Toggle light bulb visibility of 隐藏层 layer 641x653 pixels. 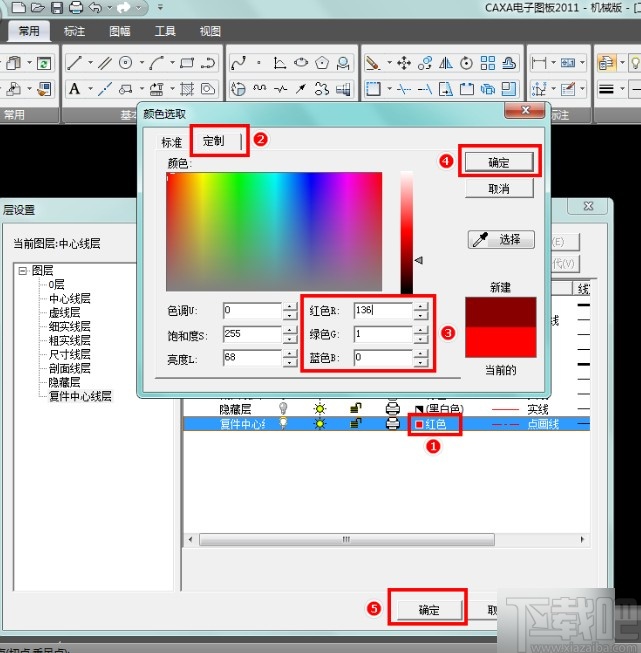point(283,408)
